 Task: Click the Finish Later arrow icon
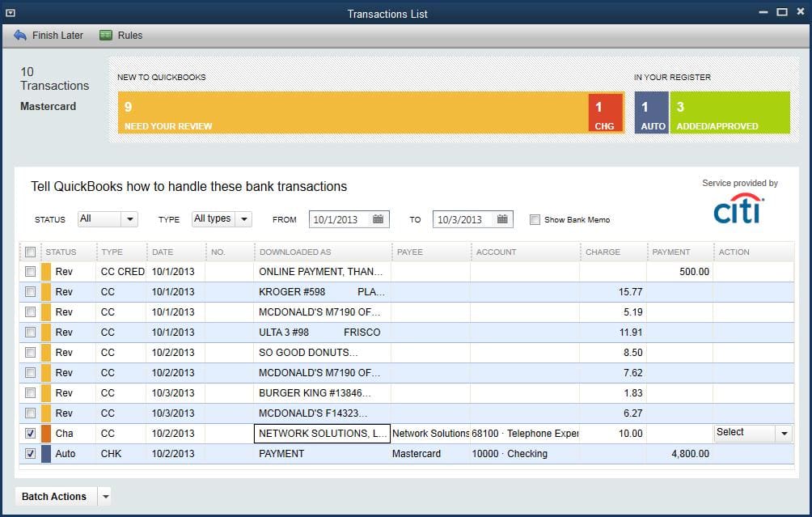tap(19, 36)
